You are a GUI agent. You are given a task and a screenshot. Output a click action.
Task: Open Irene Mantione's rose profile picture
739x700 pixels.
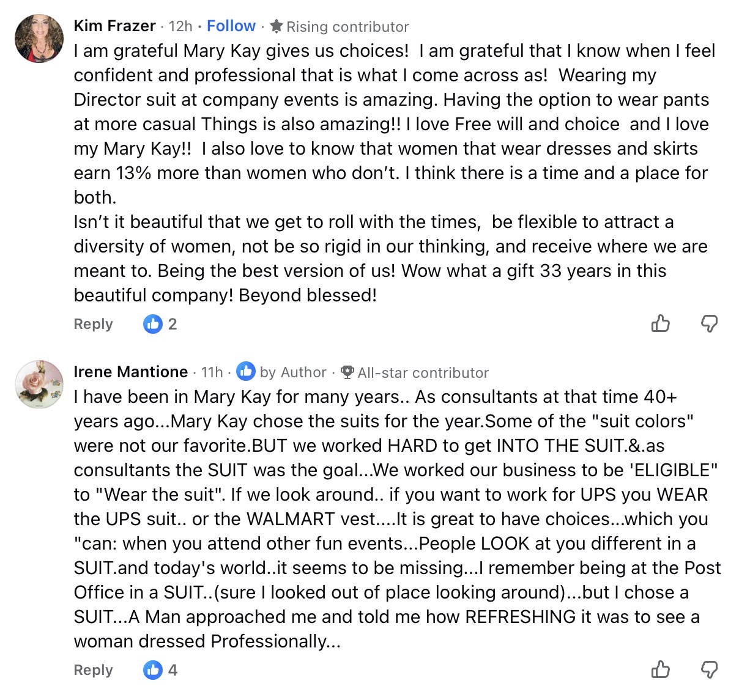coord(39,384)
